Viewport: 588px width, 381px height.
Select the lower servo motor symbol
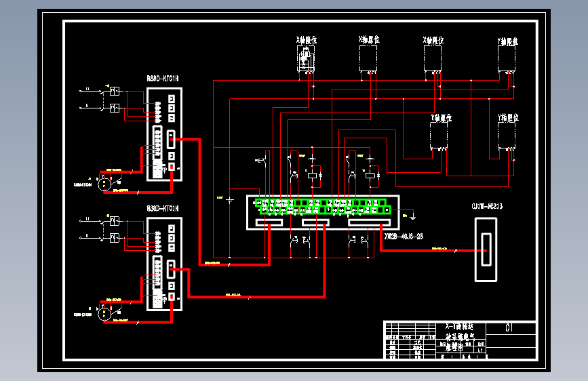click(x=104, y=313)
